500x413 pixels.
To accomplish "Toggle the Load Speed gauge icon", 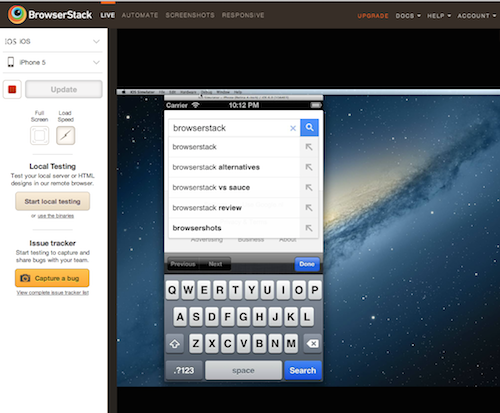I will pos(65,135).
